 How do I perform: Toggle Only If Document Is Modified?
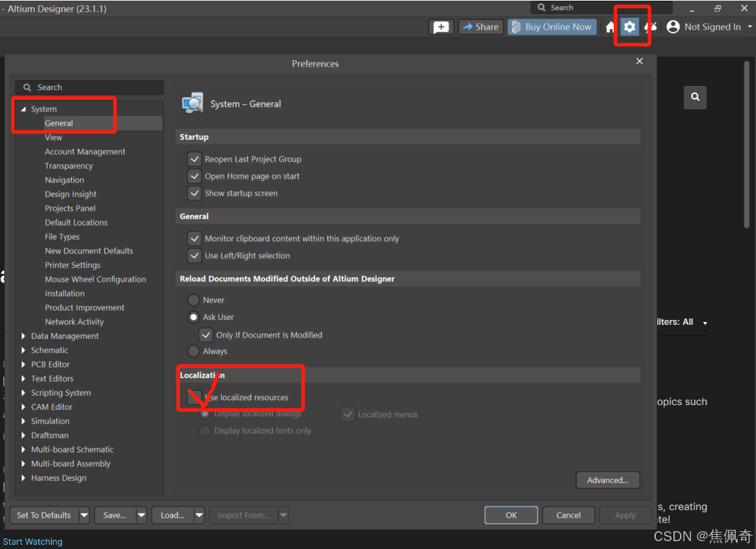[x=206, y=335]
